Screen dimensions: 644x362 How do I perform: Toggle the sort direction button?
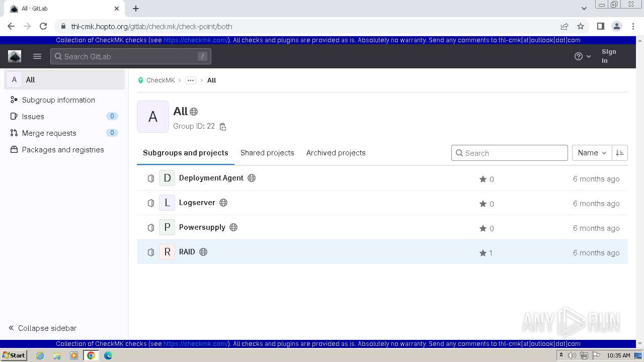(x=620, y=153)
